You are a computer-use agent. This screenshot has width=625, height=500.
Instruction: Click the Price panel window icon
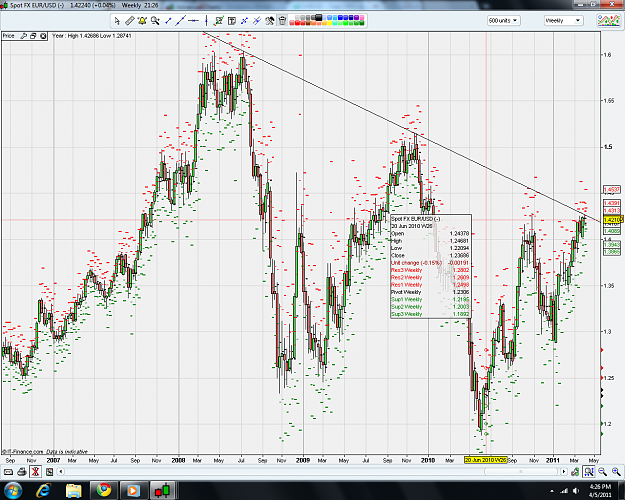[33, 36]
